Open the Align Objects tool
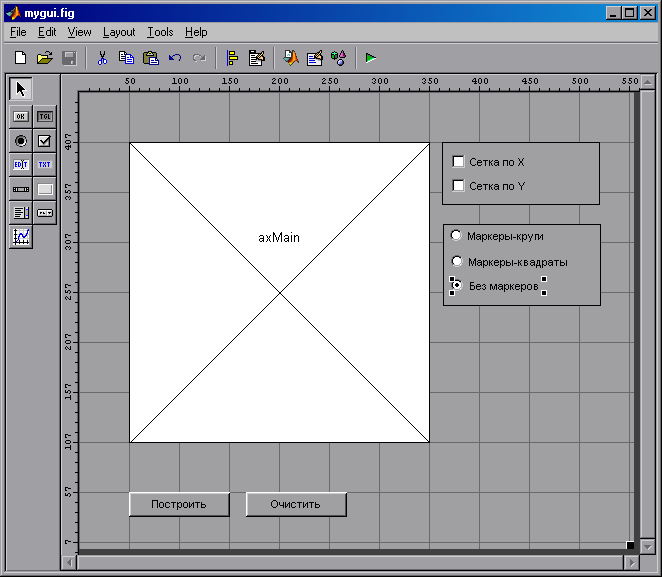662x577 pixels. point(232,58)
